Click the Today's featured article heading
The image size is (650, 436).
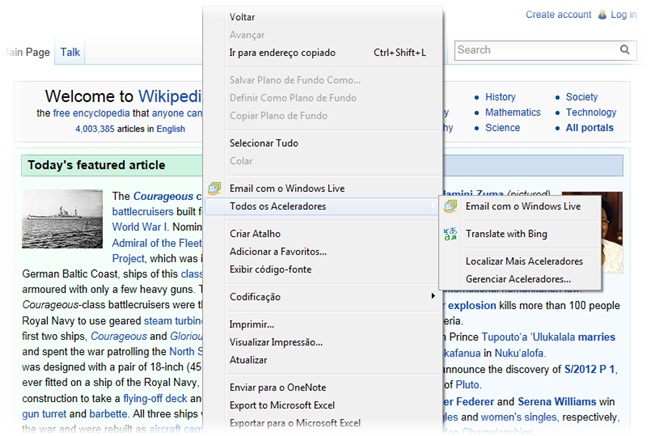click(97, 165)
